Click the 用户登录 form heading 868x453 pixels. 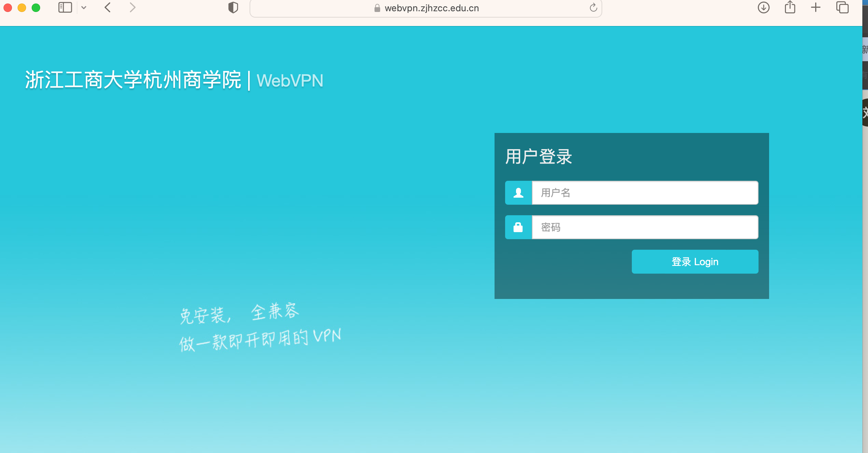point(539,157)
